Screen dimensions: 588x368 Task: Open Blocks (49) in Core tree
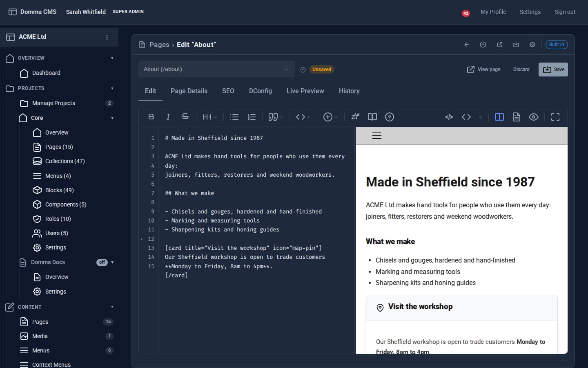pos(59,190)
